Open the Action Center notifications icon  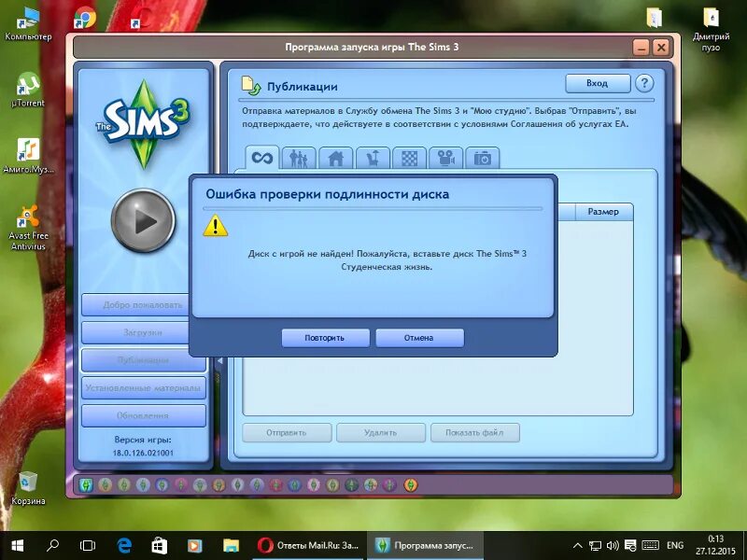pyautogui.click(x=630, y=546)
